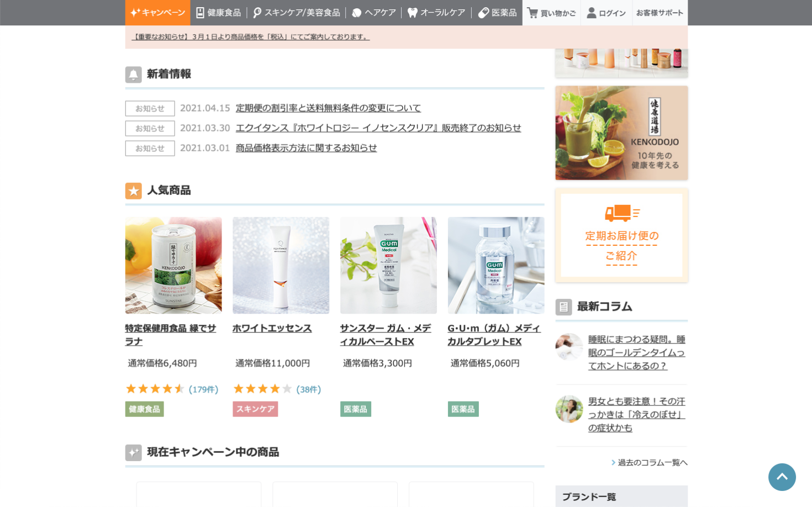Open the cosmetics bottles banner at top right
Viewport: 812px width, 507px height.
coord(621,62)
